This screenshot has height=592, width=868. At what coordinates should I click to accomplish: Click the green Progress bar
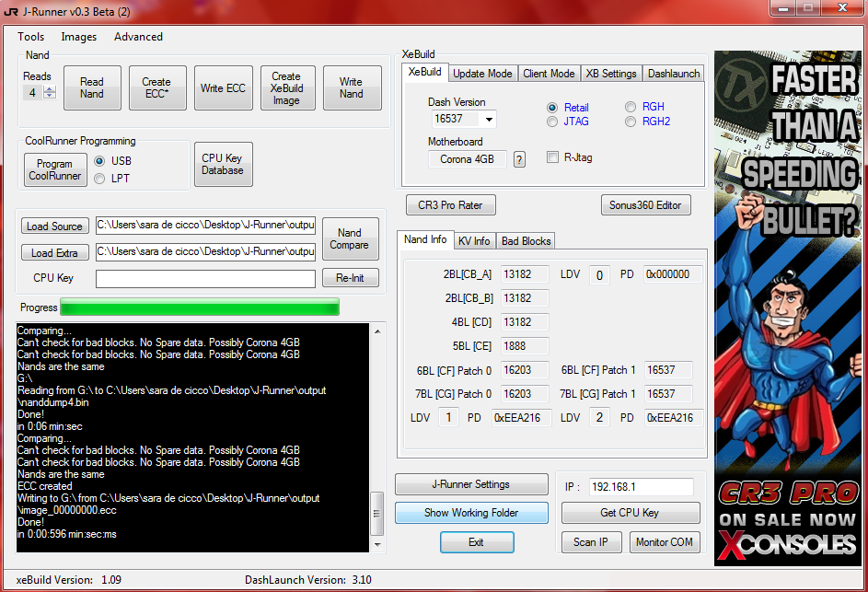[x=200, y=307]
